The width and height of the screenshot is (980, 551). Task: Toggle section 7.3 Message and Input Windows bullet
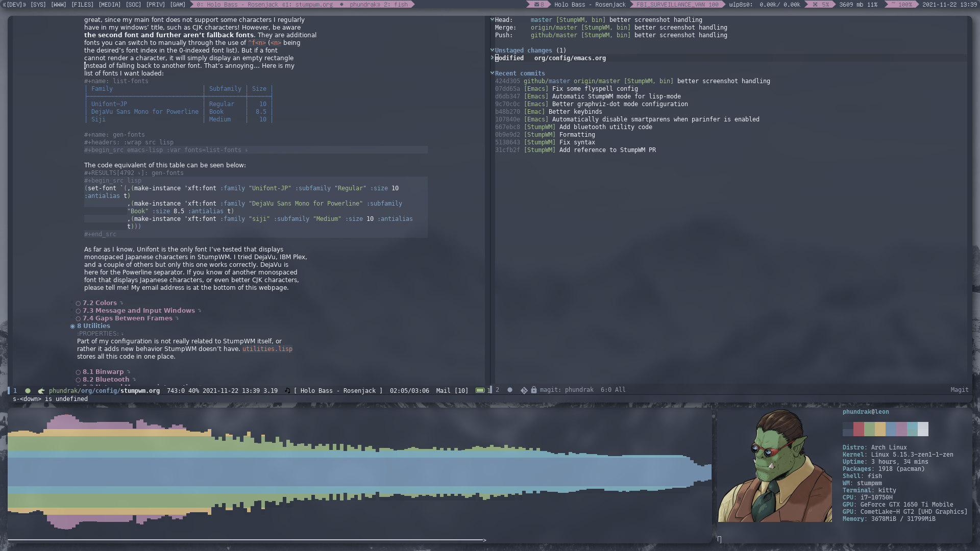(78, 311)
